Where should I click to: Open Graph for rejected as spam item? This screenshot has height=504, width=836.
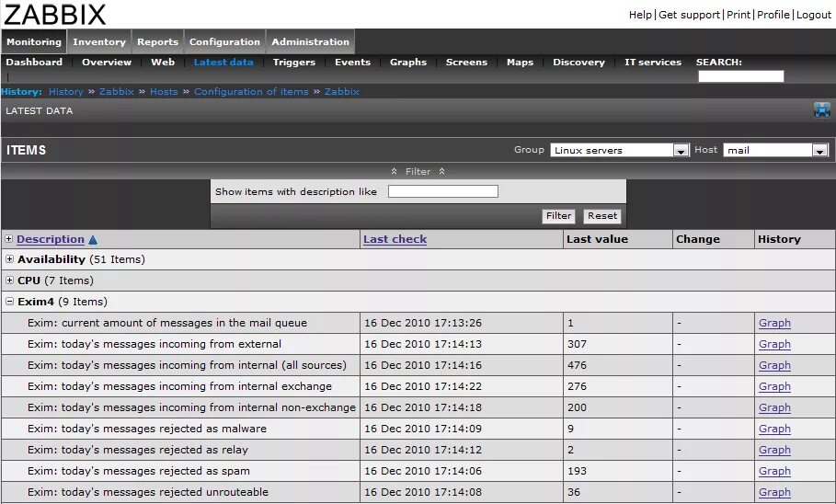point(774,472)
